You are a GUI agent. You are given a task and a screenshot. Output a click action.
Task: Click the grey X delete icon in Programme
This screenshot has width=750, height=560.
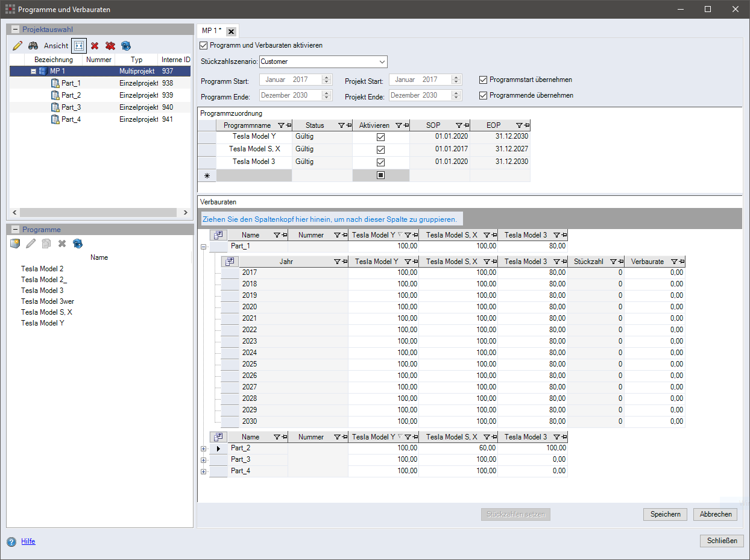coord(61,244)
